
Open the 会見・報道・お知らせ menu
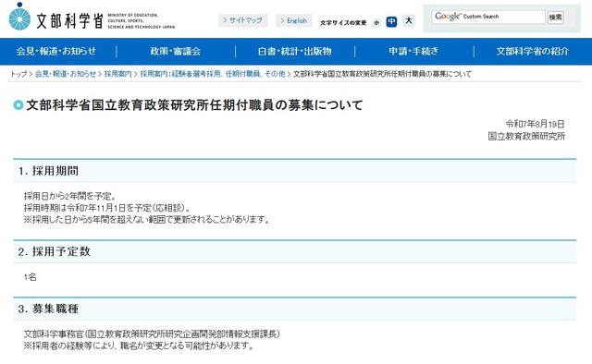coord(56,52)
